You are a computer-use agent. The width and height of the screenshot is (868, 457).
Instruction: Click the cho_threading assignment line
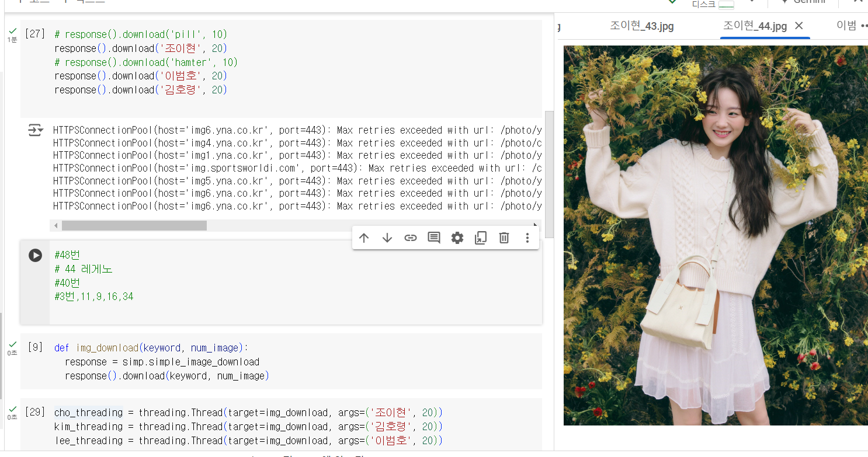[248, 413]
